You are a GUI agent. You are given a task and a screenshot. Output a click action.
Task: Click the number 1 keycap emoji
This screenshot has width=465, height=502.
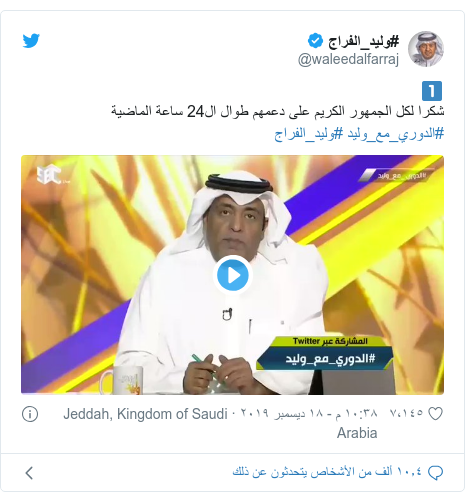point(432,91)
